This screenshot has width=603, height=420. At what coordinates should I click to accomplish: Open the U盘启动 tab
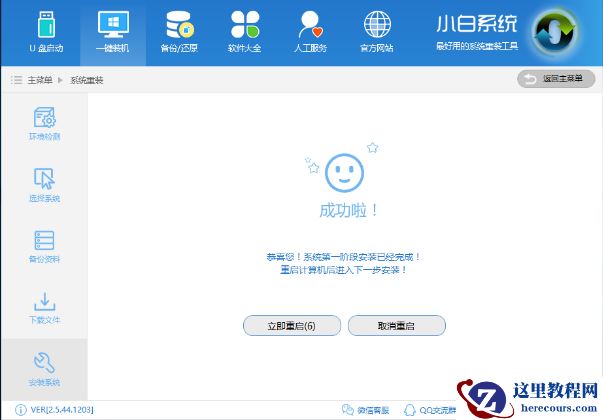click(x=46, y=32)
